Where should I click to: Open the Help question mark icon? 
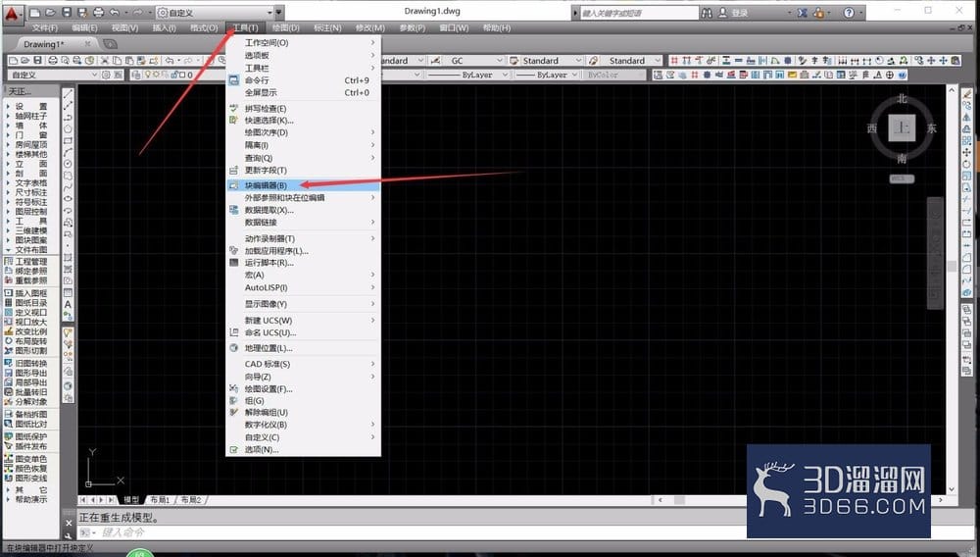849,13
